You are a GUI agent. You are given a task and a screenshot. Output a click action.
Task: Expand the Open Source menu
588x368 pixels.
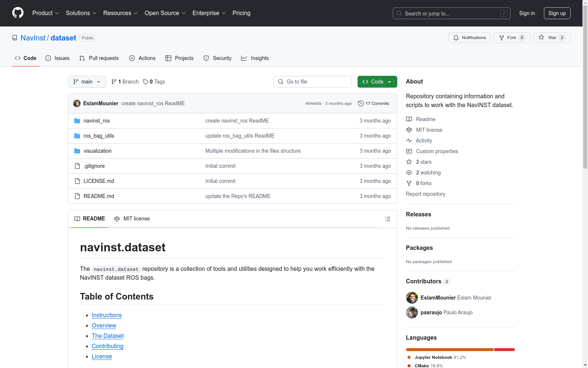tap(165, 13)
